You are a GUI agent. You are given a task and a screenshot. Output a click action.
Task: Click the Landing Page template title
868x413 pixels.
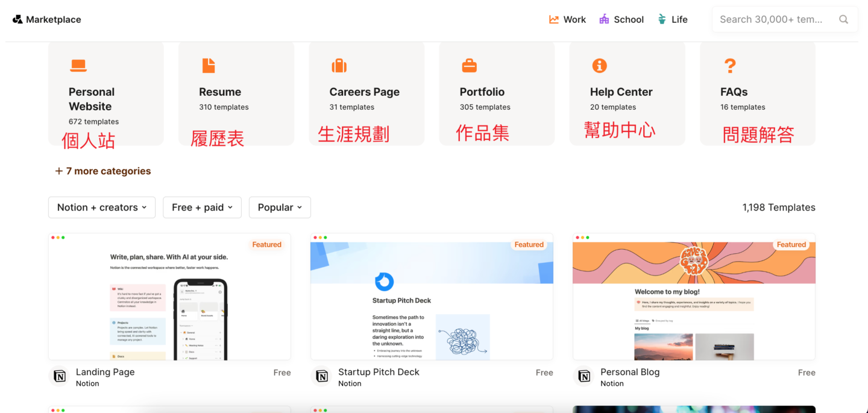click(x=105, y=372)
